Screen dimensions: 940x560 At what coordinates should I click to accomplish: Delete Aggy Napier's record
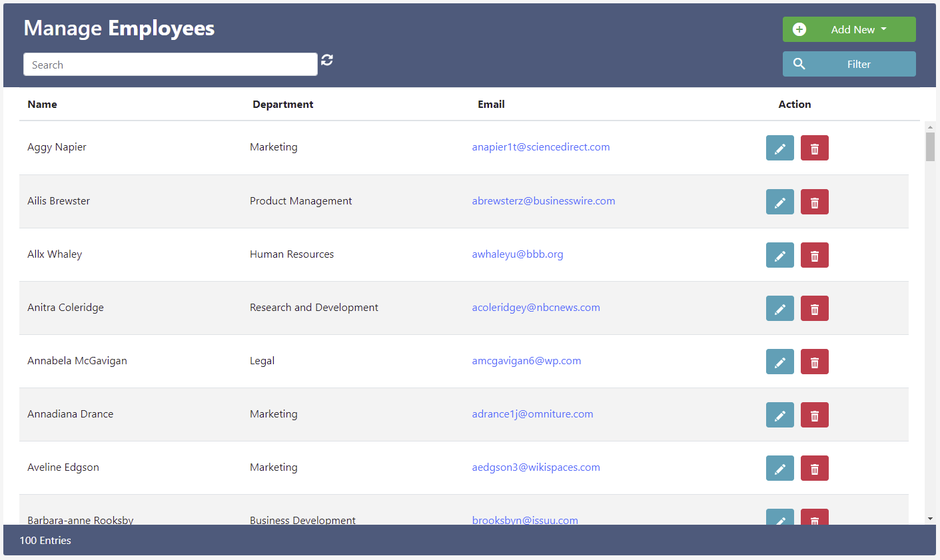814,148
